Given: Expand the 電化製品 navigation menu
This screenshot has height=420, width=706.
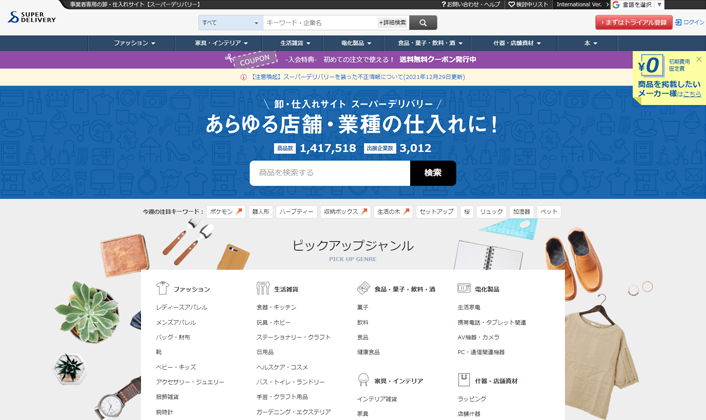Looking at the screenshot, I should pos(356,43).
